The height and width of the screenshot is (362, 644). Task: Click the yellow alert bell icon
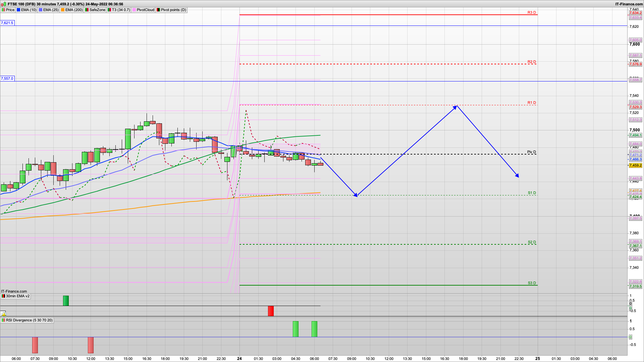pyautogui.click(x=3, y=314)
